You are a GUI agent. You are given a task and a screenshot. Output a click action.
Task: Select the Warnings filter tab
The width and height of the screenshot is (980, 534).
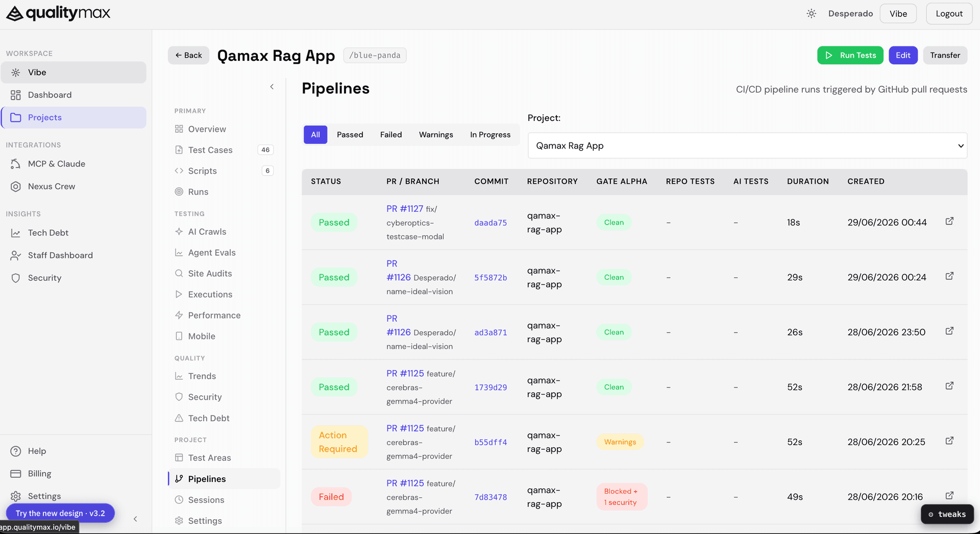[436, 135]
